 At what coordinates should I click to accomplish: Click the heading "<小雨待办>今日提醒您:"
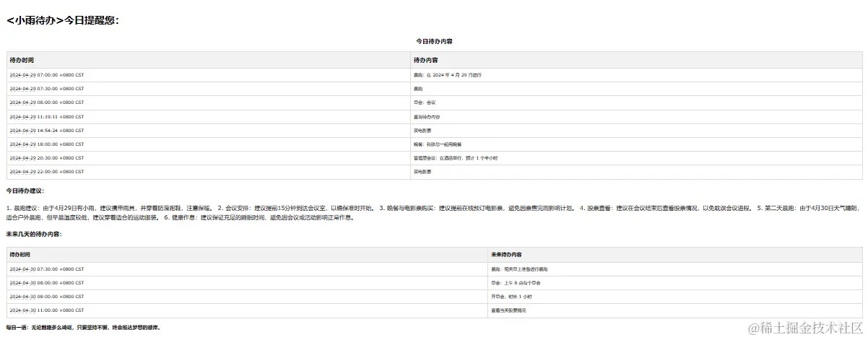point(63,20)
